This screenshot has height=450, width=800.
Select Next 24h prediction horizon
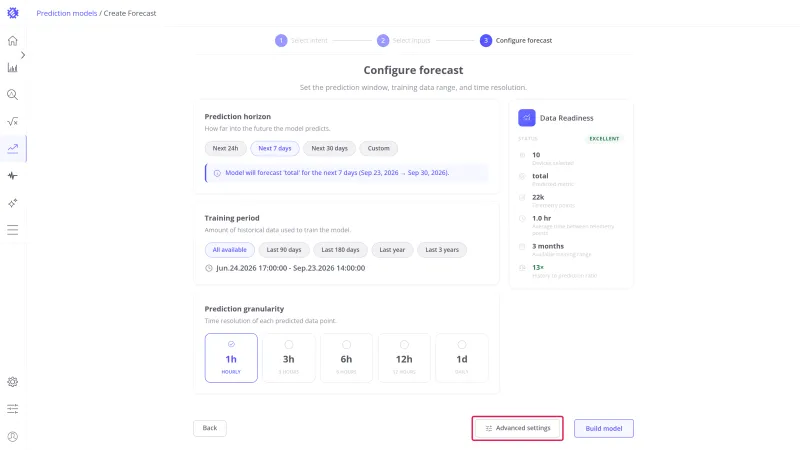226,148
